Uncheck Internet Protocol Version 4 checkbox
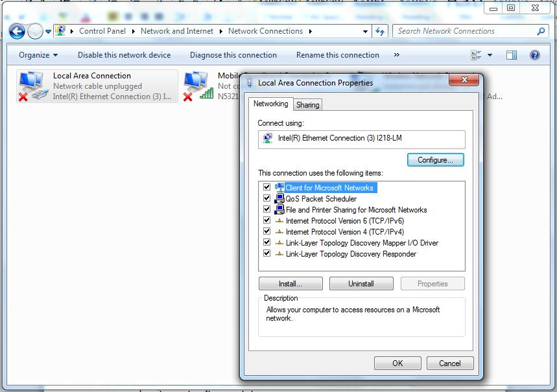 pyautogui.click(x=267, y=231)
